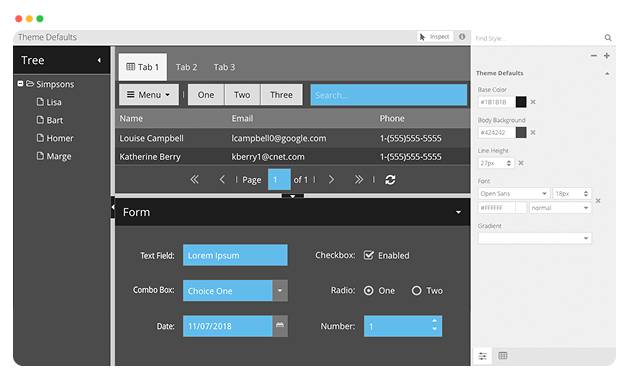Click the Number spinner arrows
Screen dimensions: 629x381
coord(434,325)
